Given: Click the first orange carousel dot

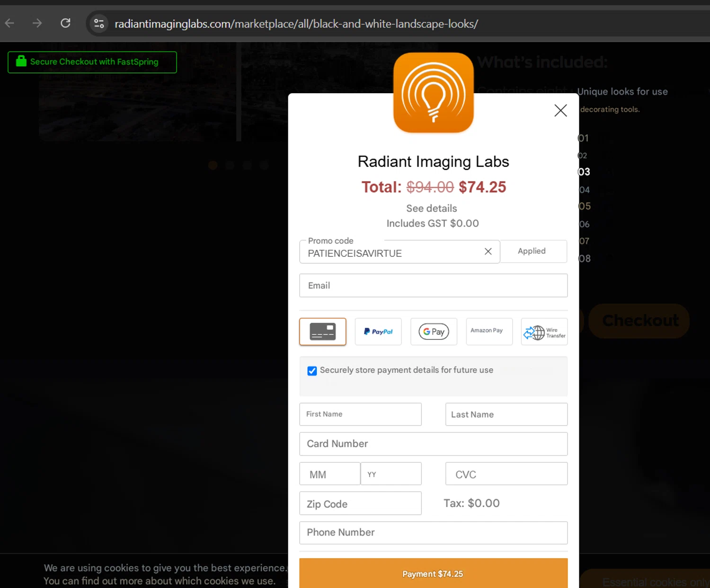Looking at the screenshot, I should tap(213, 165).
